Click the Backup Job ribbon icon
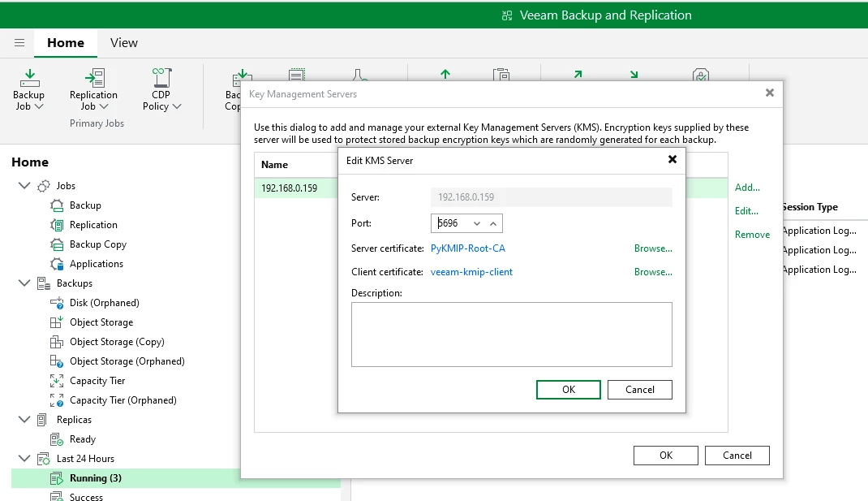The image size is (868, 501). [29, 79]
